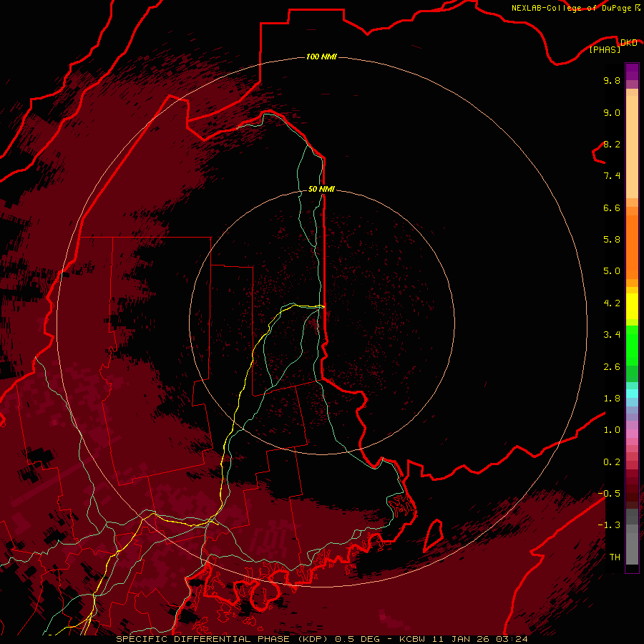644x644 pixels.
Task: Click the 0.2 value on the color scale
Action: (x=612, y=462)
